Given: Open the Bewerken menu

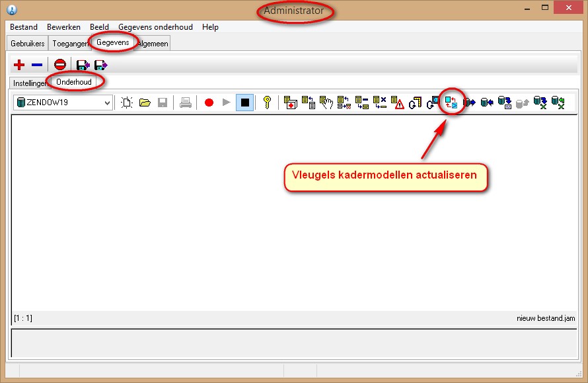Looking at the screenshot, I should pos(63,27).
